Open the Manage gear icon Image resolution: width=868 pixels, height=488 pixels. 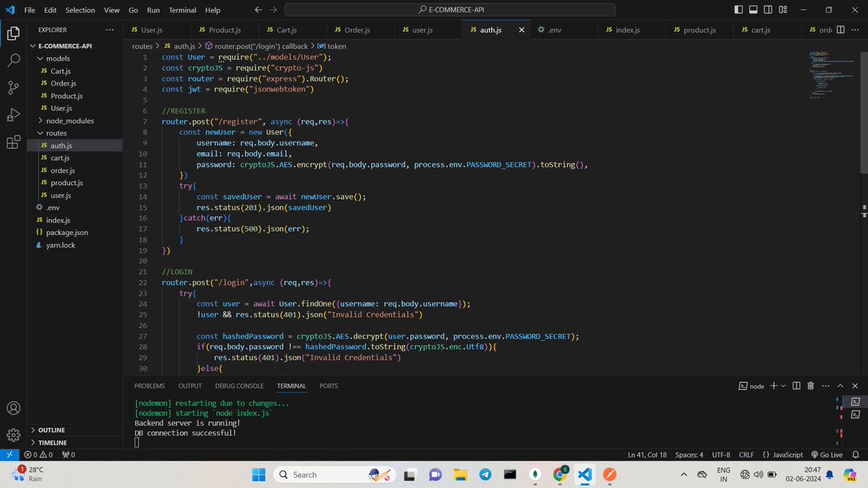click(13, 435)
